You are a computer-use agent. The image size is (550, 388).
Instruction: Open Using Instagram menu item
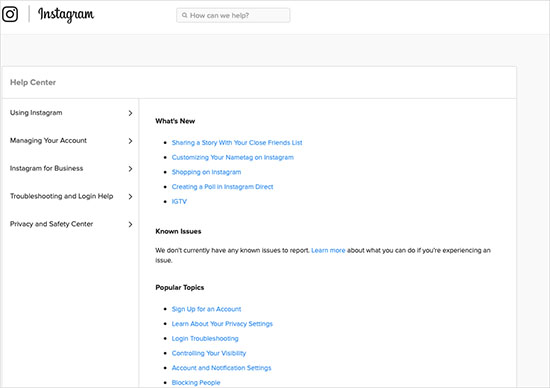coord(36,113)
